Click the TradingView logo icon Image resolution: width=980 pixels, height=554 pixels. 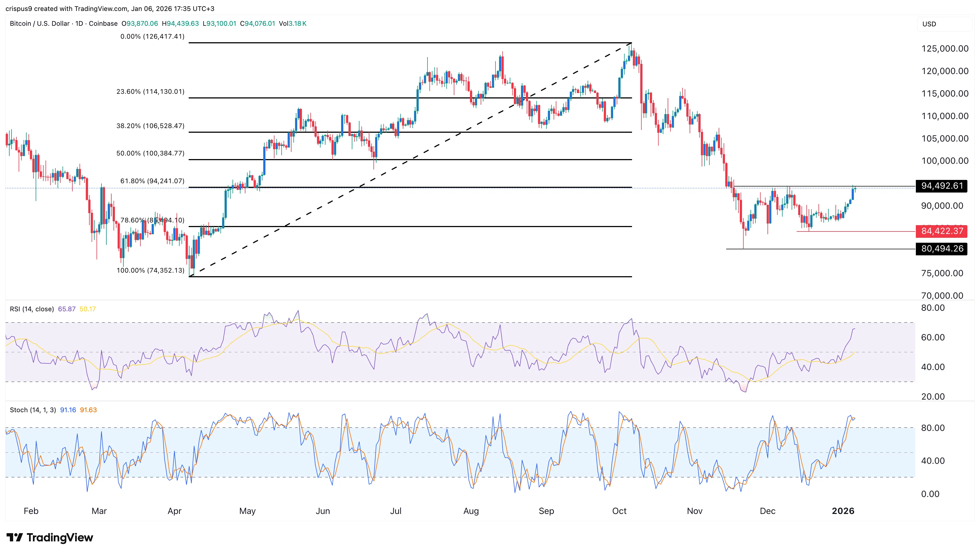[x=15, y=537]
